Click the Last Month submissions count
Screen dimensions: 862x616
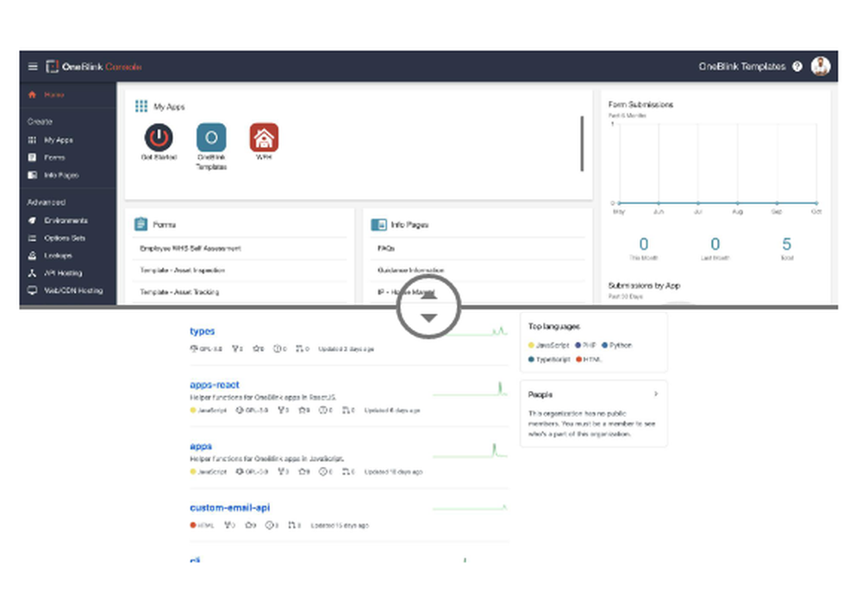pos(715,244)
